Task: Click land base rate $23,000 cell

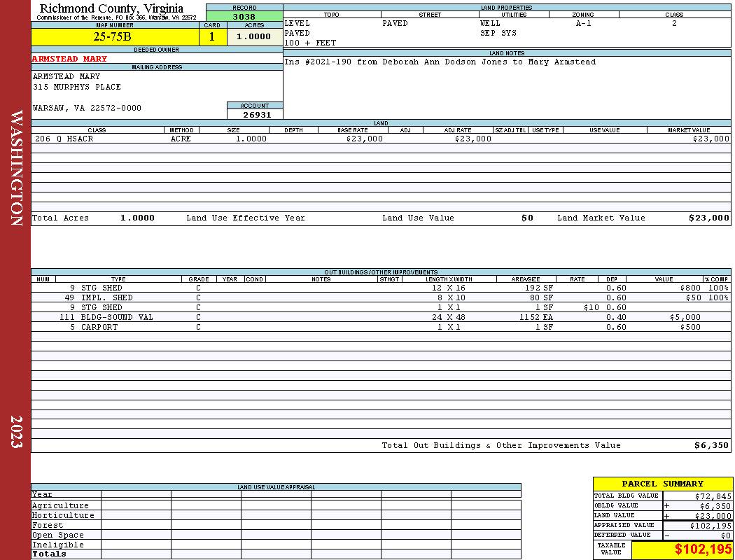Action: pos(364,139)
